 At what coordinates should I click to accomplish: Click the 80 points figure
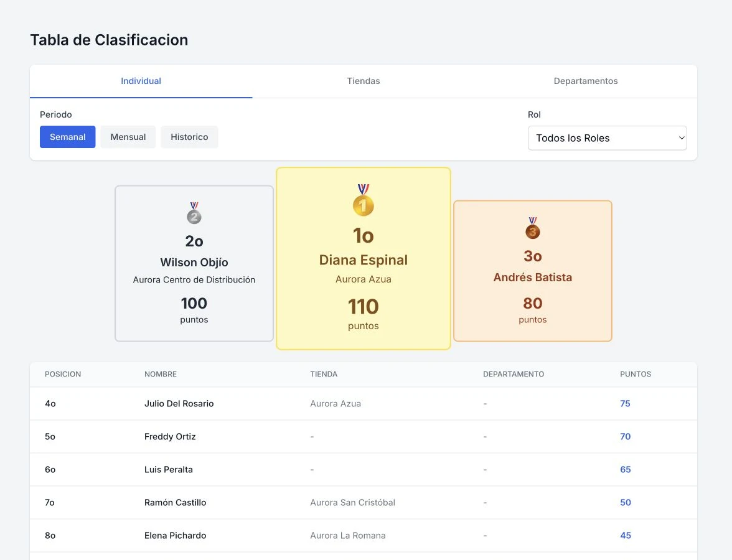point(533,304)
